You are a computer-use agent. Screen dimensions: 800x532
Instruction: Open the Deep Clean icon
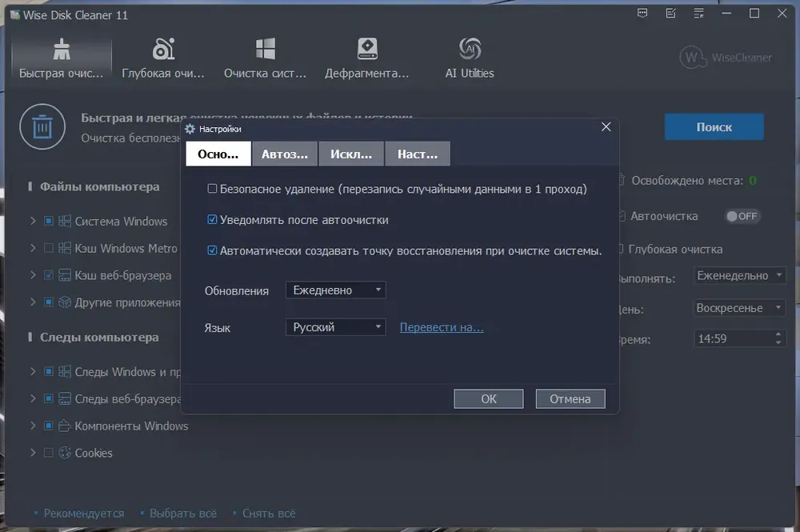163,50
